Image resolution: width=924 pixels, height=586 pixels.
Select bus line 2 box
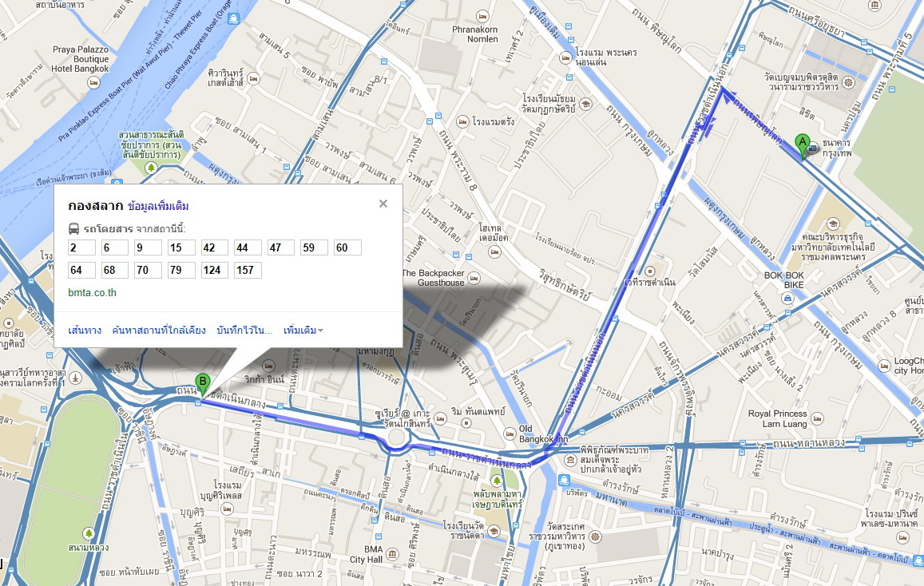(82, 247)
